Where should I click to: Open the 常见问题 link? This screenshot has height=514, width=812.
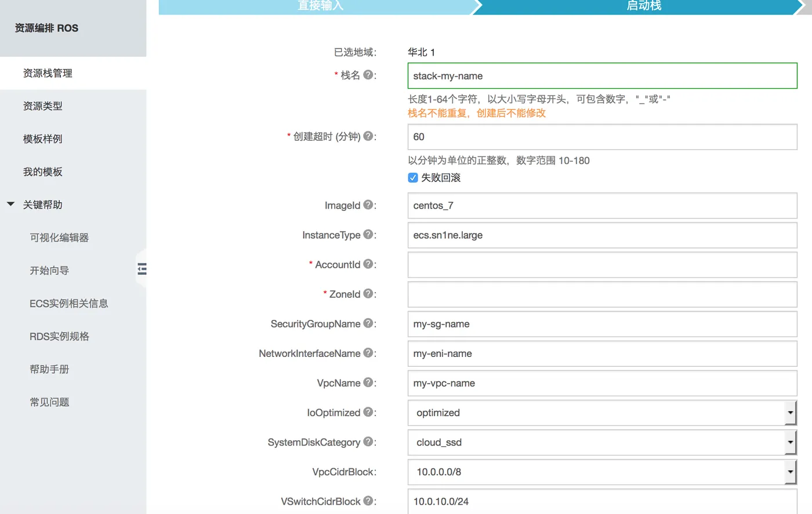[x=49, y=402]
